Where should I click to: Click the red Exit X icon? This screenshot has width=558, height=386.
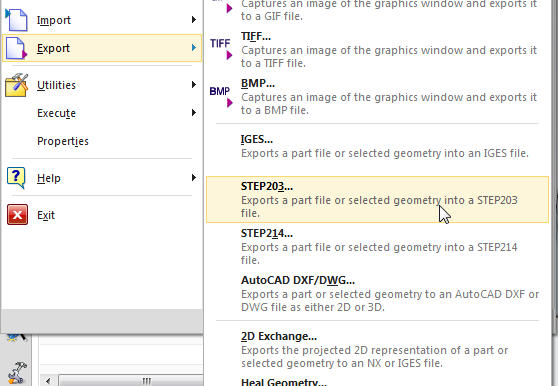coord(17,215)
